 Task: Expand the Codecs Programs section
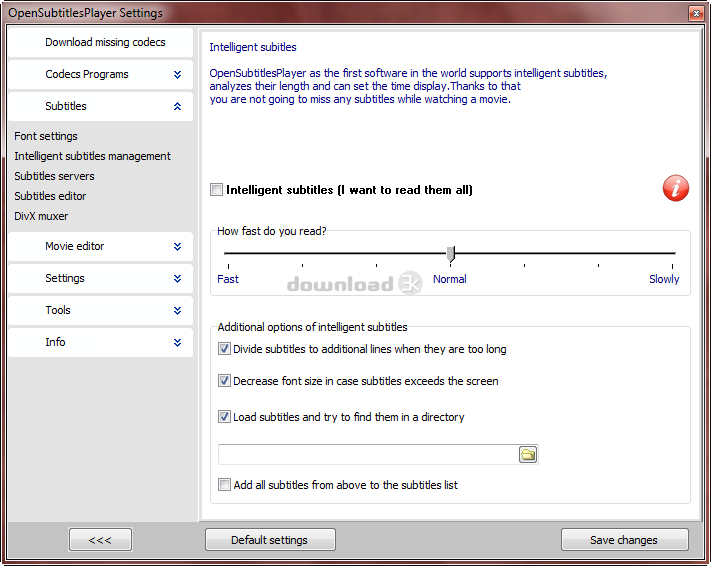101,74
